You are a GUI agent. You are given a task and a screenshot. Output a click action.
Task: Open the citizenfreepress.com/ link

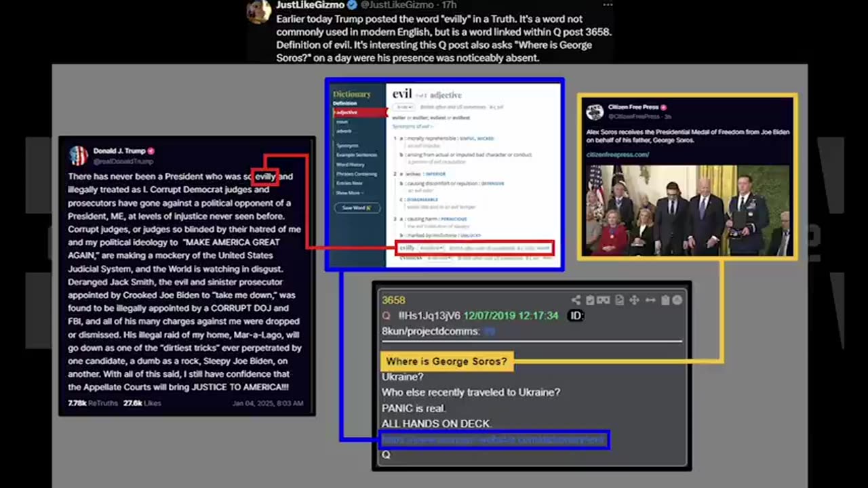617,155
